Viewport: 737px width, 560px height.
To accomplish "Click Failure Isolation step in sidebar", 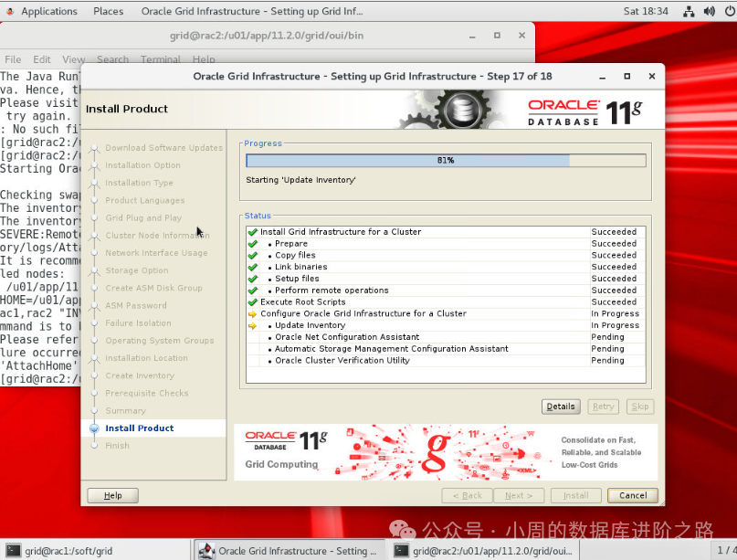I will pos(138,323).
